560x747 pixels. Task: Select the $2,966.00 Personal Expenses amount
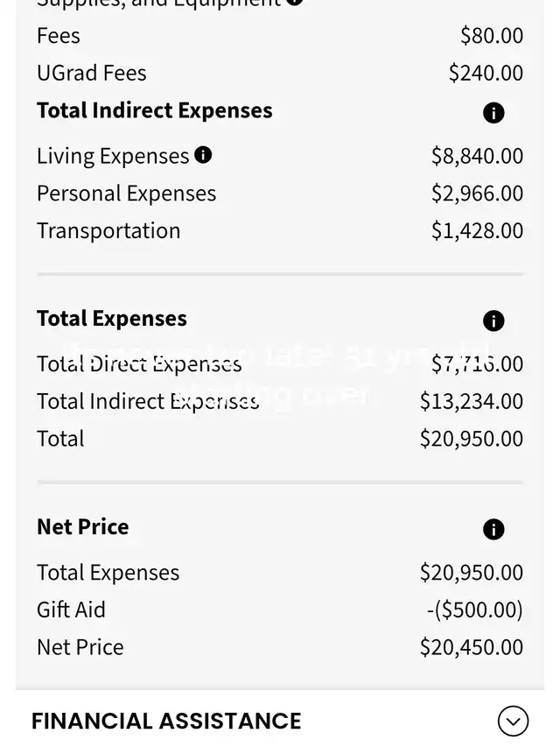477,194
